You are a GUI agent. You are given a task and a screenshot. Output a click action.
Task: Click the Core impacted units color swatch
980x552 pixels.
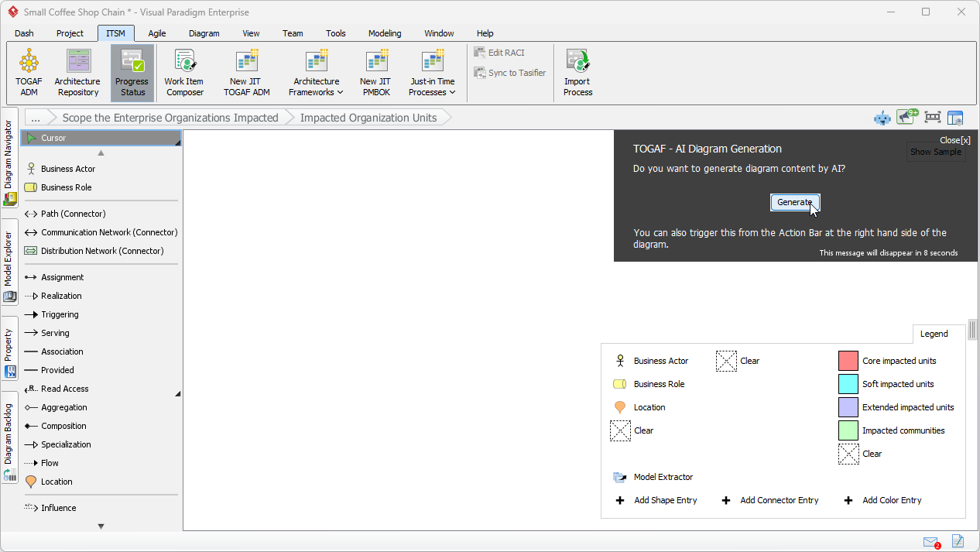847,360
